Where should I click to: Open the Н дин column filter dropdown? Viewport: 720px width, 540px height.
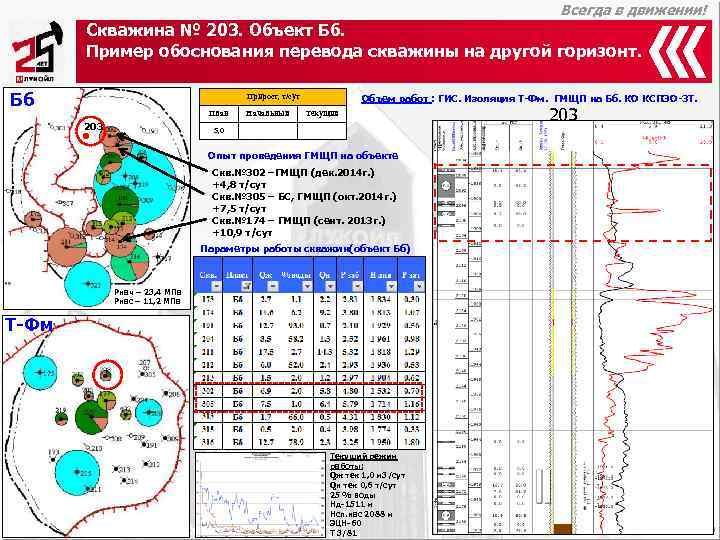tap(391, 287)
